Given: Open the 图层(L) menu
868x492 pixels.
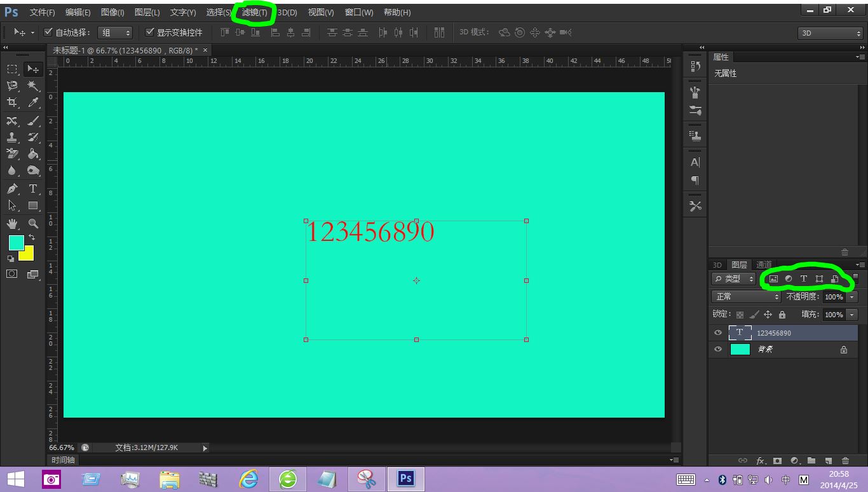Looking at the screenshot, I should click(147, 13).
